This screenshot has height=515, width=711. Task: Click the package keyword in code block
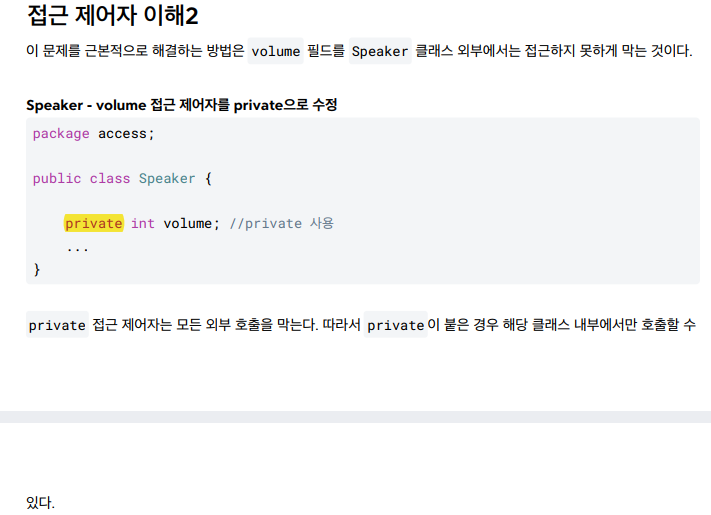[x=61, y=134]
